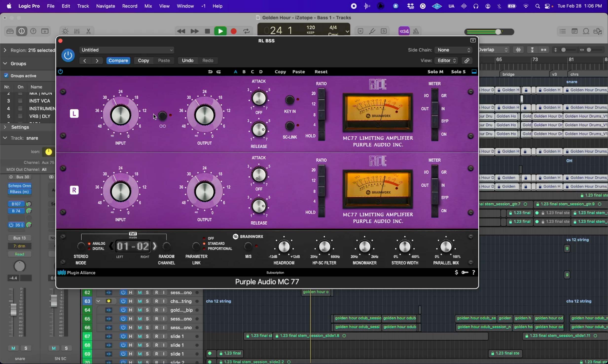Click the TMT next channel arrow
The image size is (608, 364).
coord(154,246)
